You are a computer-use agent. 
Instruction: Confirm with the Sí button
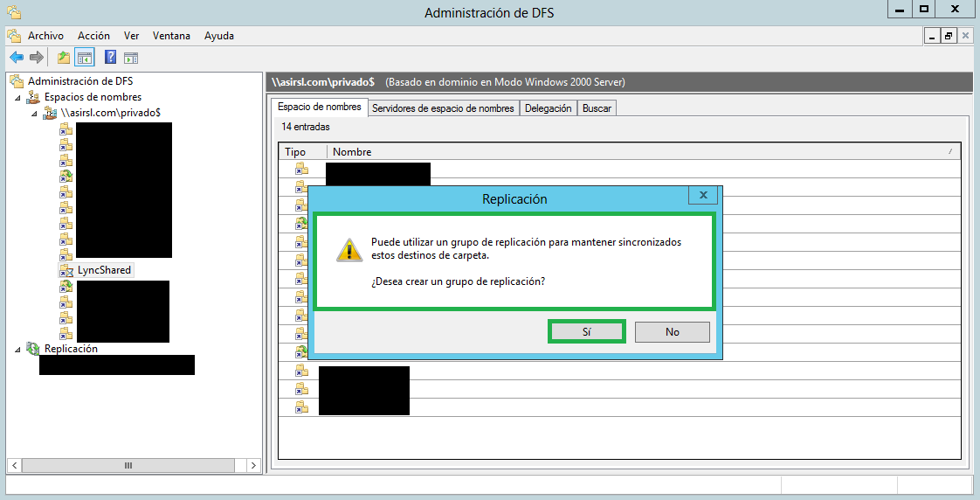[586, 331]
